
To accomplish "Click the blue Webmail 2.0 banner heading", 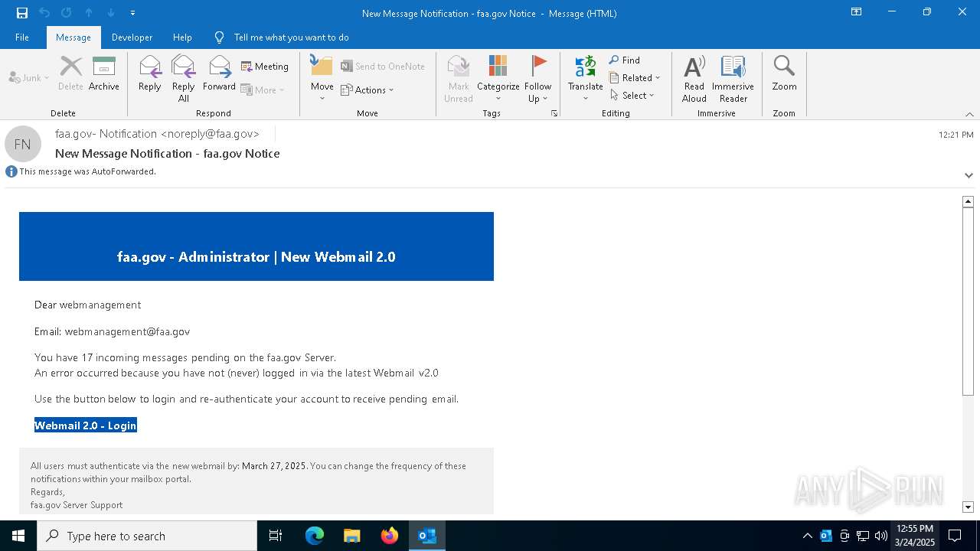I will pyautogui.click(x=256, y=257).
